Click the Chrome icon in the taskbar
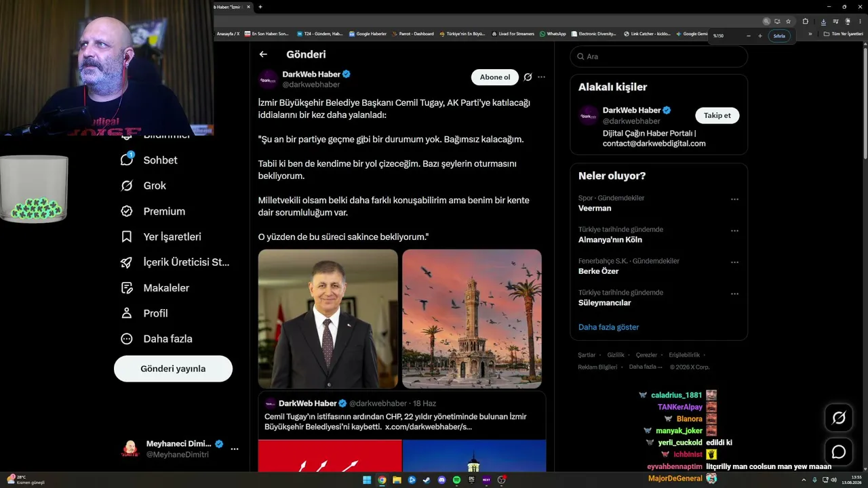Viewport: 868px width, 488px height. (382, 480)
